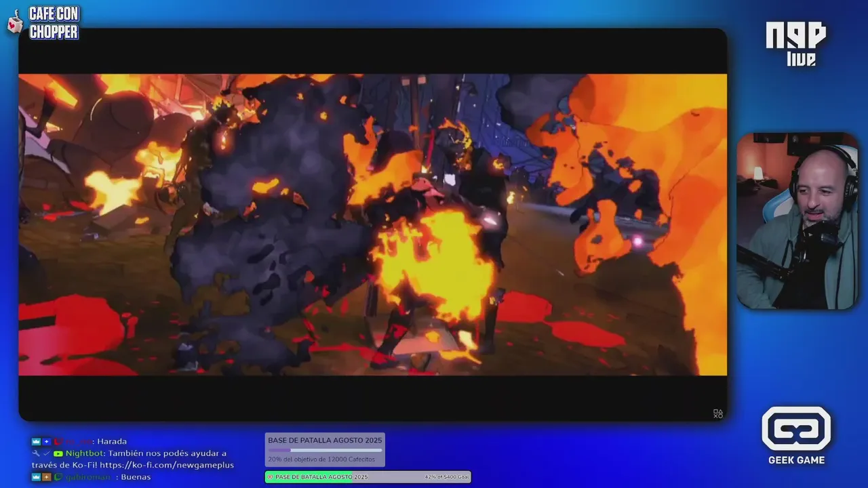The height and width of the screenshot is (488, 868).
Task: Open the ko-fi.com/newgameplus link in chat
Action: 167,465
